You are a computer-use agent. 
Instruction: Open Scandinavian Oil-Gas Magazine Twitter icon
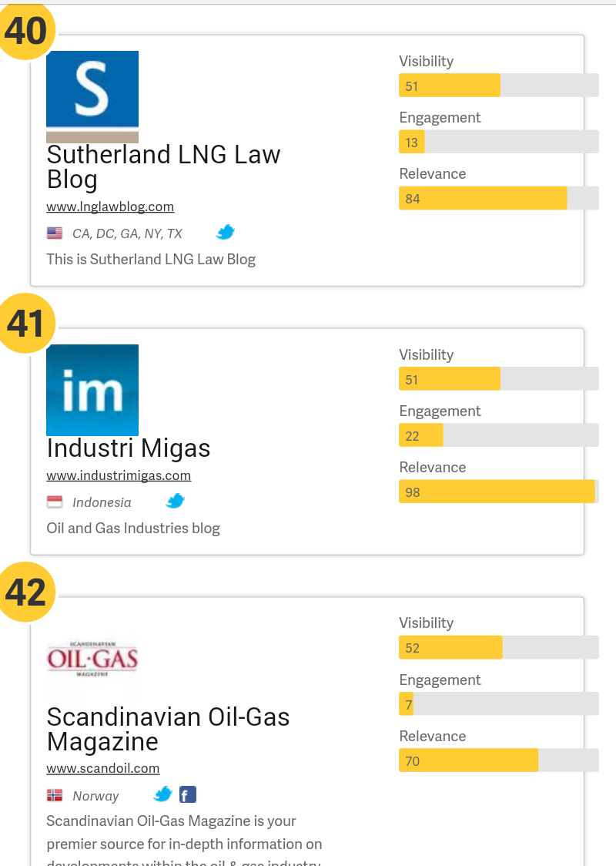click(x=162, y=795)
